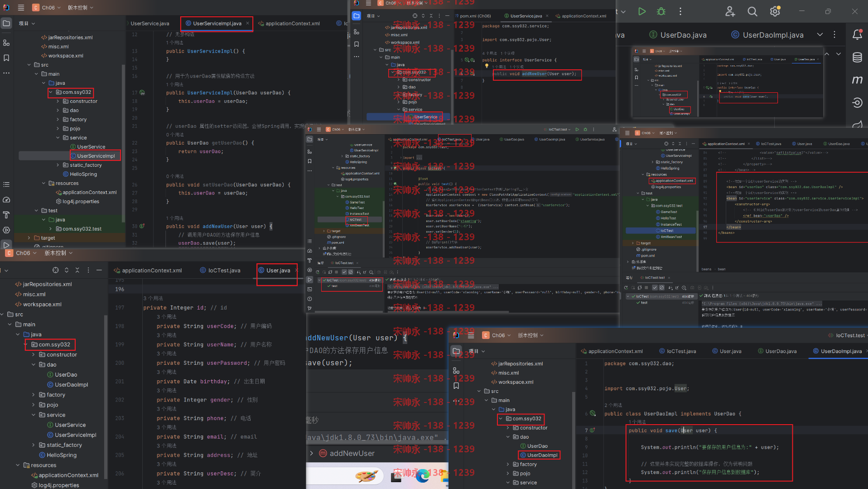Open 版本控制 dropdown in User.java window

coord(58,253)
